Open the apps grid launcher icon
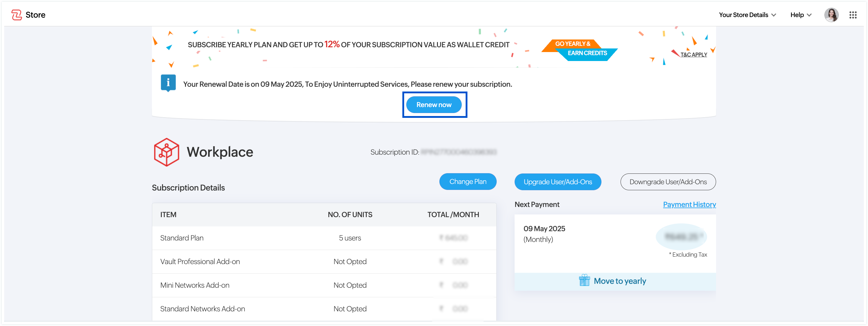 [852, 15]
